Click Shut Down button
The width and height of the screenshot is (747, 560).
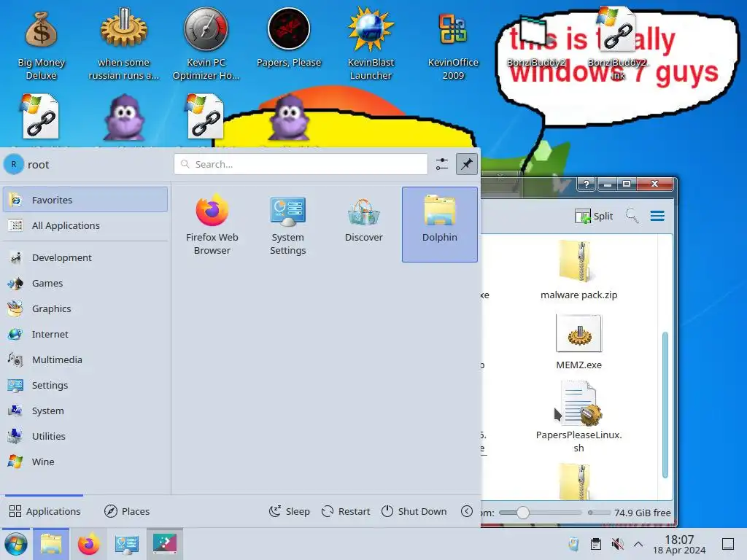point(414,511)
